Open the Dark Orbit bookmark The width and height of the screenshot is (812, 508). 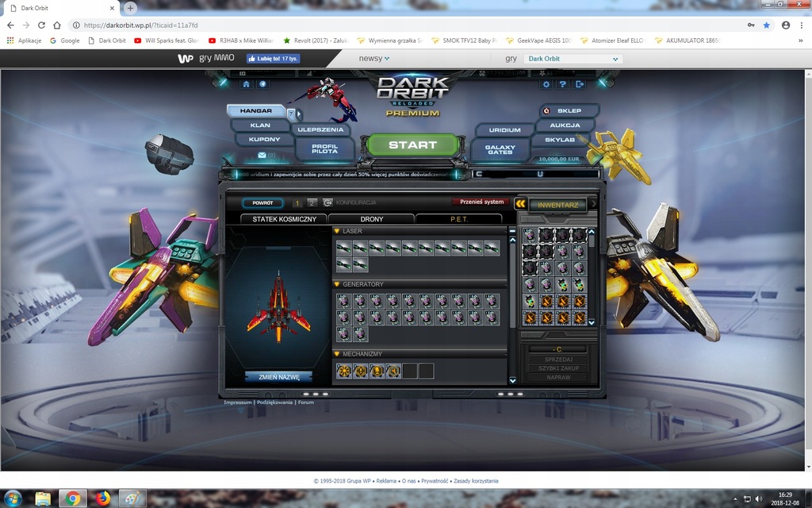click(107, 40)
